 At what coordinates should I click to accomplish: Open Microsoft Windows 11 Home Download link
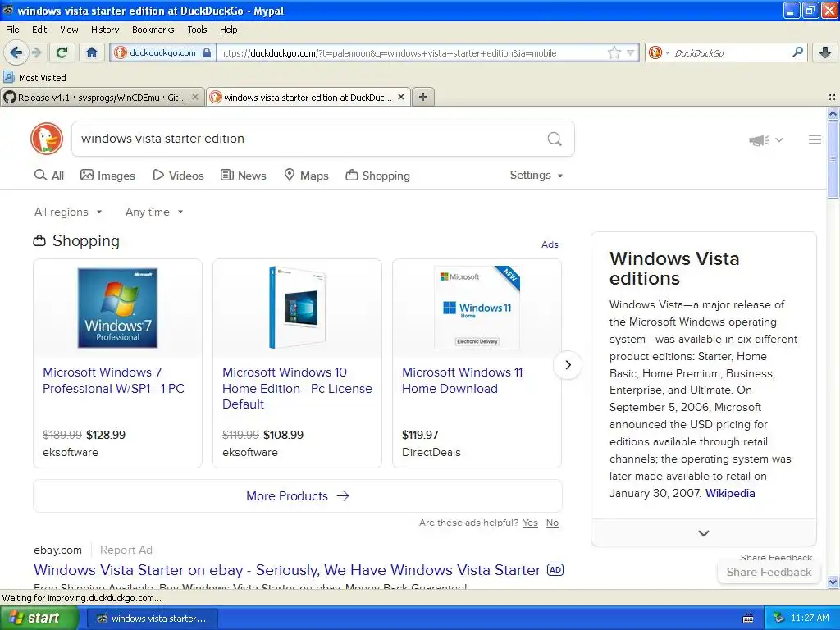point(463,381)
